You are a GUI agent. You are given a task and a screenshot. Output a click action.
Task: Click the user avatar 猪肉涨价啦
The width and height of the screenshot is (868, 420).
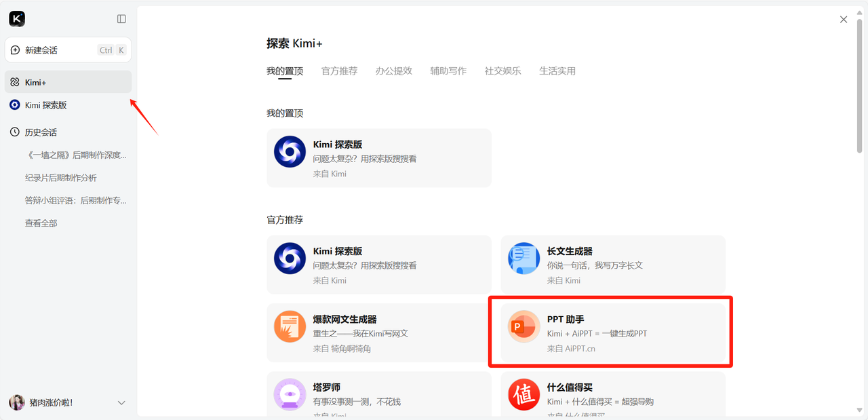[17, 402]
